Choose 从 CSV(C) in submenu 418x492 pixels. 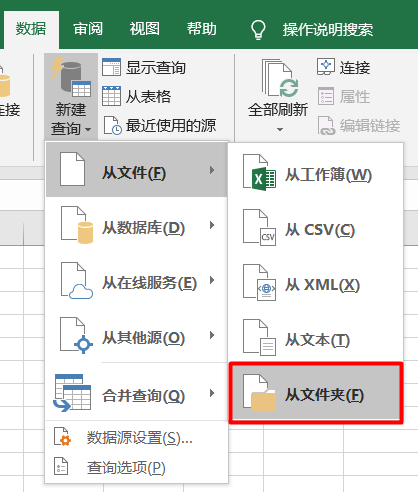[316, 227]
